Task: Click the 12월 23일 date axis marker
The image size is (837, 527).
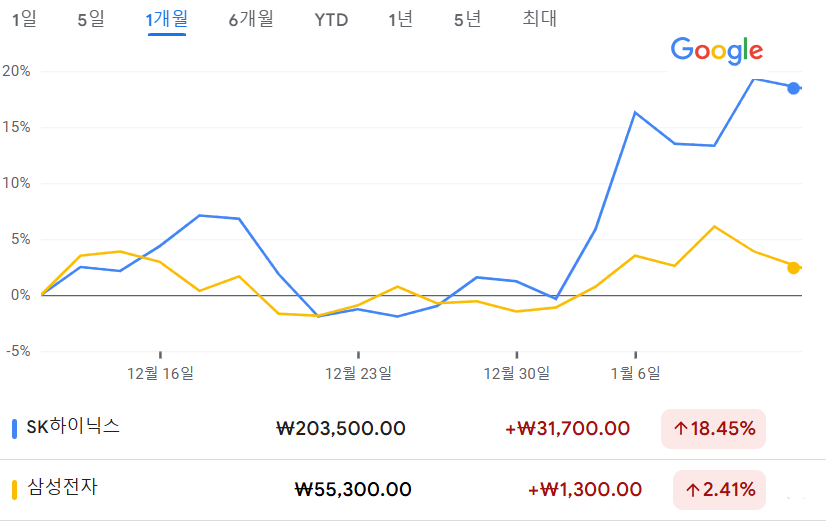Action: [x=358, y=373]
